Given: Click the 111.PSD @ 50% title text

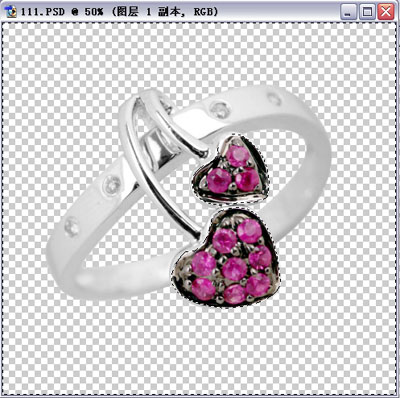Looking at the screenshot, I should [x=120, y=12].
